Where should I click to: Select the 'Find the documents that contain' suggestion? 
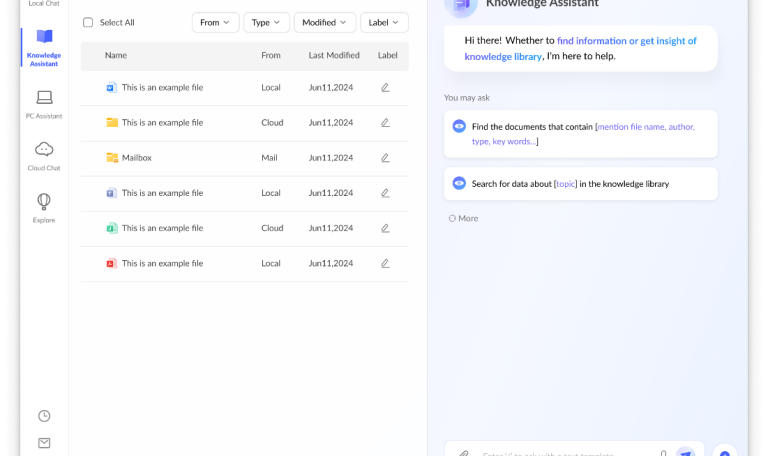[x=580, y=134]
